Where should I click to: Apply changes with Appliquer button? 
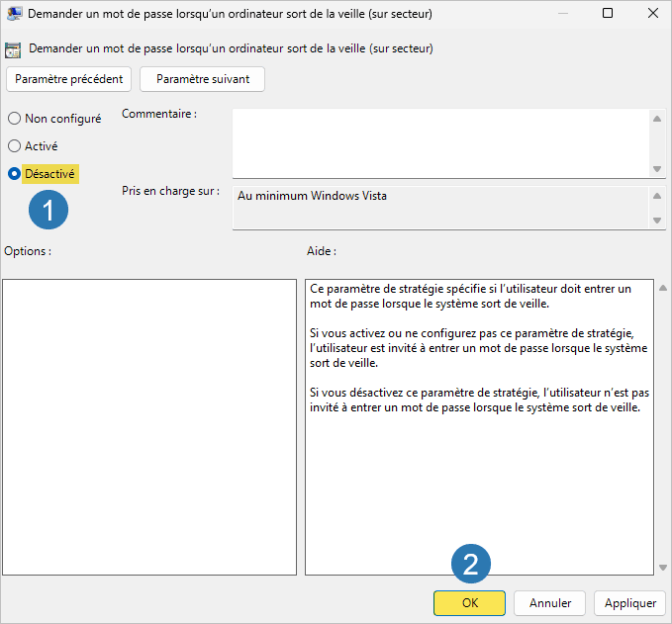[x=629, y=603]
